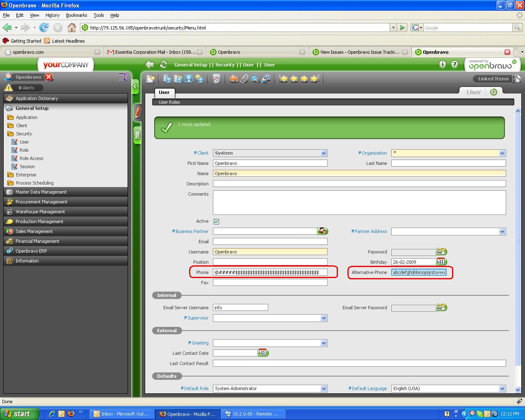
Task: Click the Undo arrow toolbar icon
Action: [234, 79]
